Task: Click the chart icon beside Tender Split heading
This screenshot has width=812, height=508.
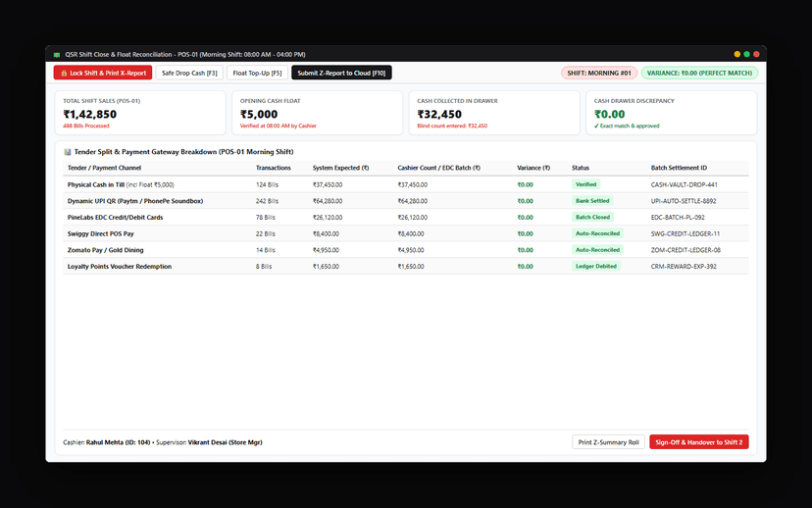Action: tap(68, 152)
